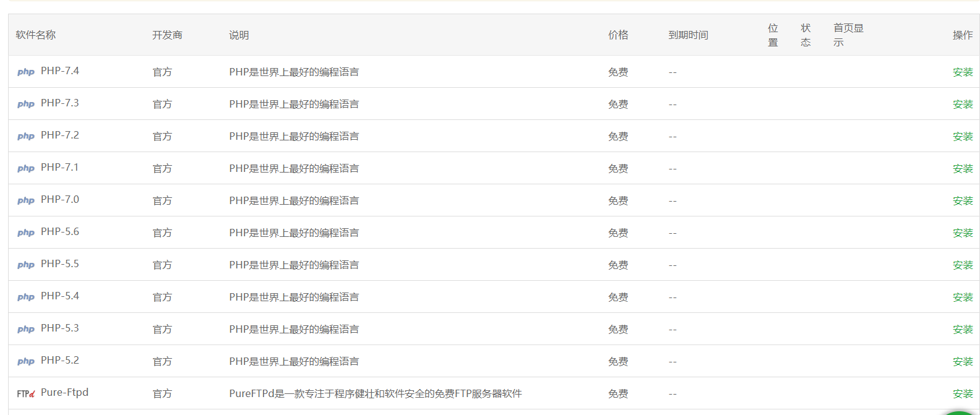Install PHP-5.5 from its row

963,265
